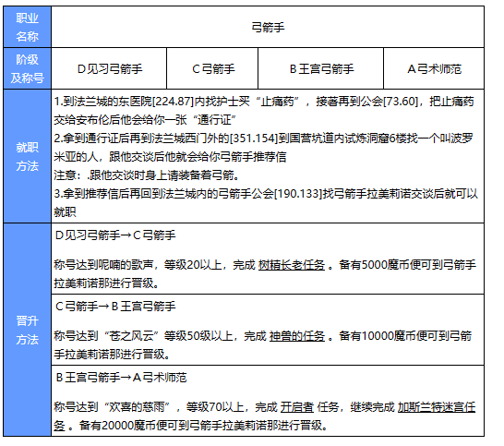The width and height of the screenshot is (504, 446).
Task: Click the heading B王宫弓箭手→A弓术师范
Action: tap(121, 377)
